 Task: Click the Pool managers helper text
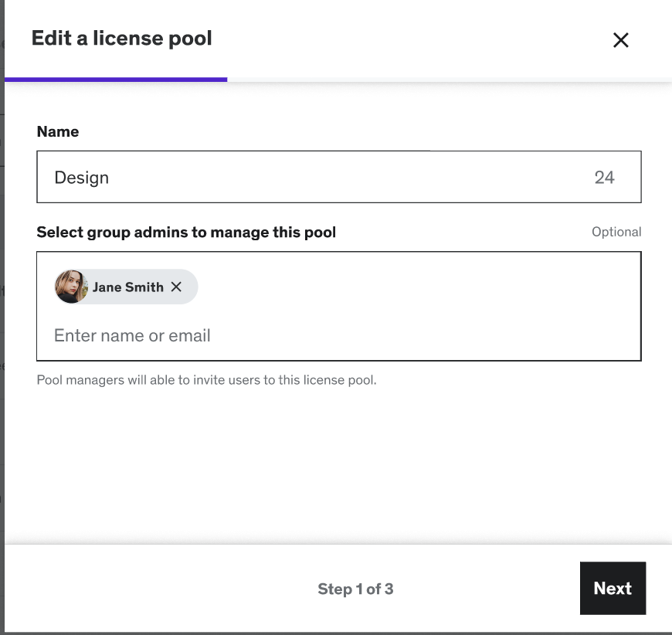click(x=206, y=380)
